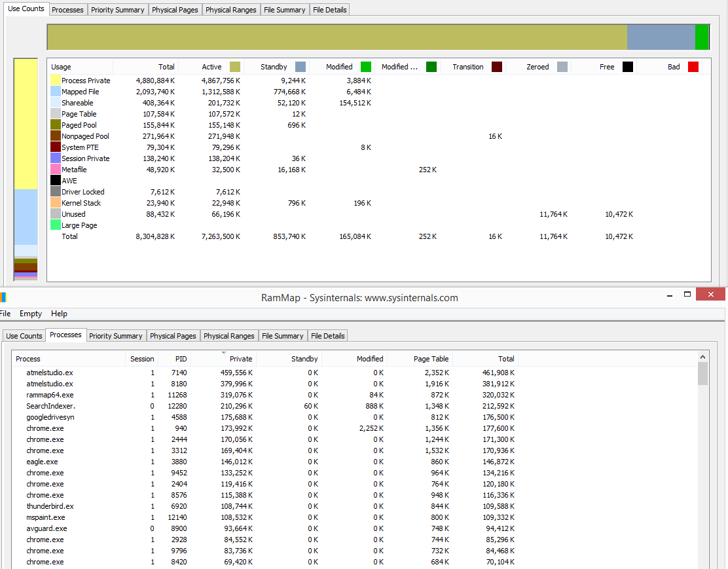Click the yellow Active legend square
728x569 pixels.
[x=236, y=67]
